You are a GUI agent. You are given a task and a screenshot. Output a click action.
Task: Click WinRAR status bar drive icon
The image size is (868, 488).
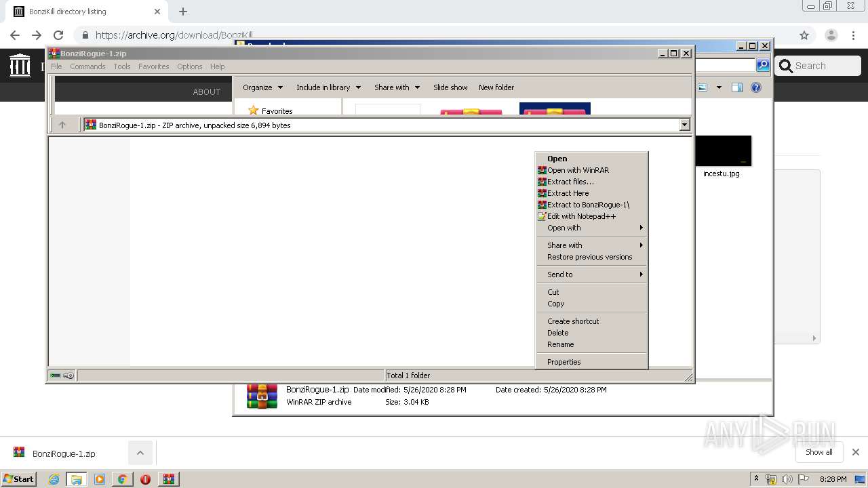(x=56, y=375)
